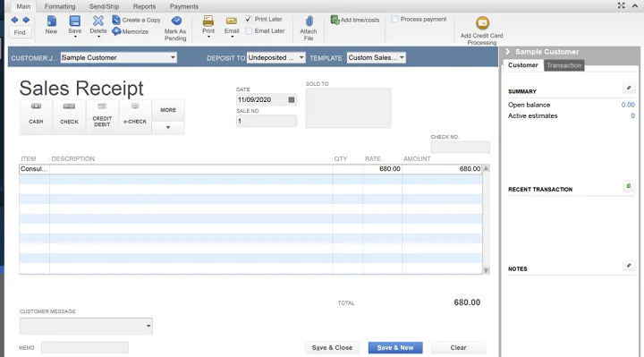This screenshot has width=644, height=357.
Task: Open Reports ribbon tab
Action: coord(144,6)
